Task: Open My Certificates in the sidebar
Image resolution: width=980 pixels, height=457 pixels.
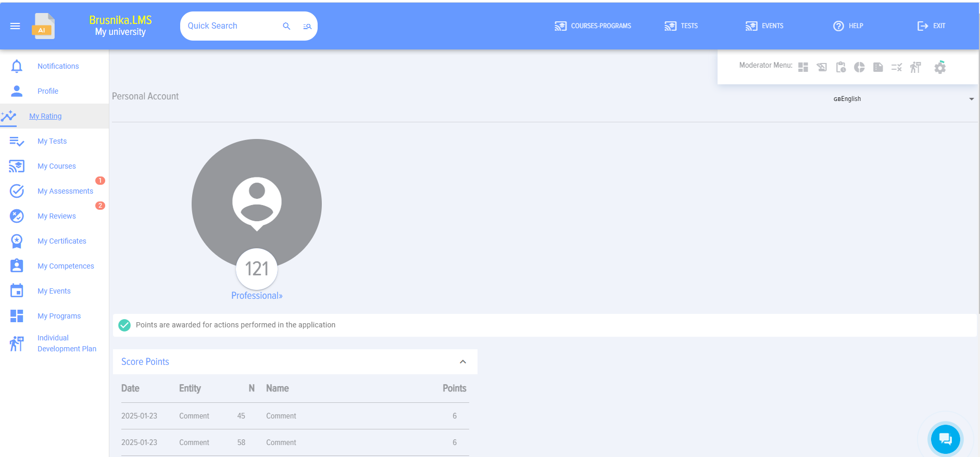Action: pos(61,241)
